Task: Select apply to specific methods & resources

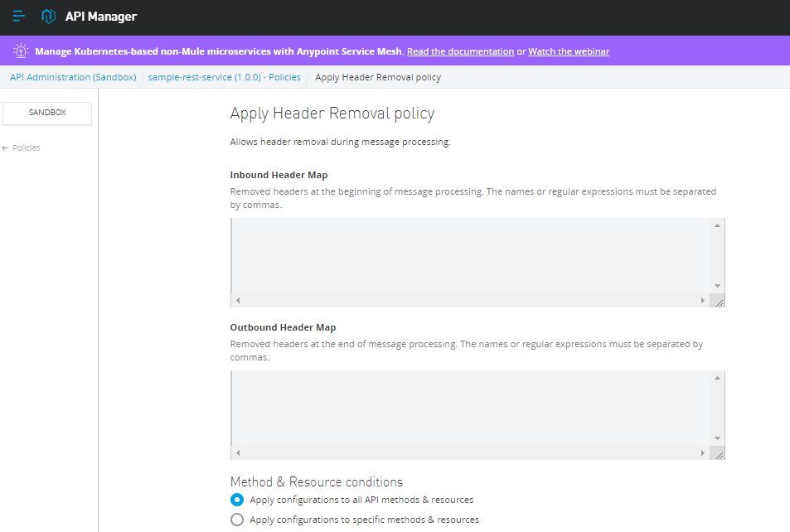Action: pos(237,520)
